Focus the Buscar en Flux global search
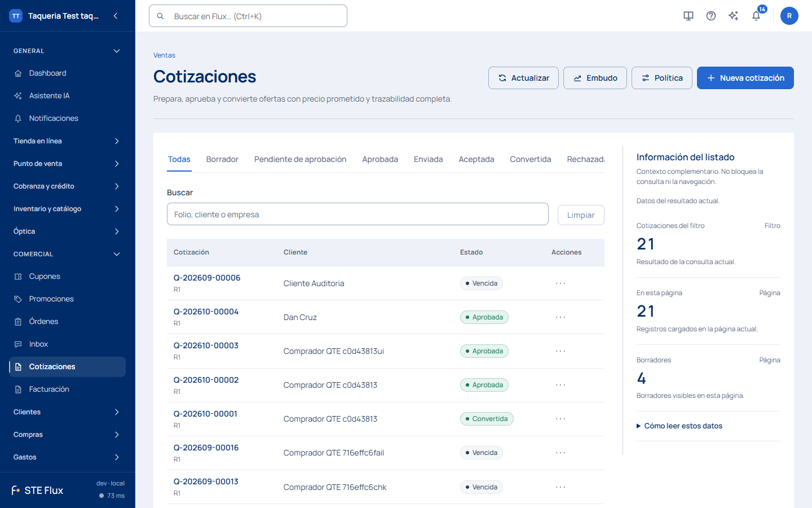This screenshot has height=508, width=812. (x=248, y=16)
